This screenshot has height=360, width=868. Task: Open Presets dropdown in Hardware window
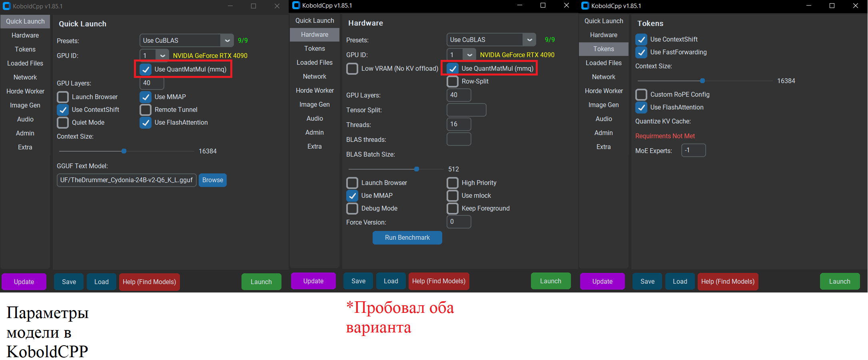(x=491, y=40)
